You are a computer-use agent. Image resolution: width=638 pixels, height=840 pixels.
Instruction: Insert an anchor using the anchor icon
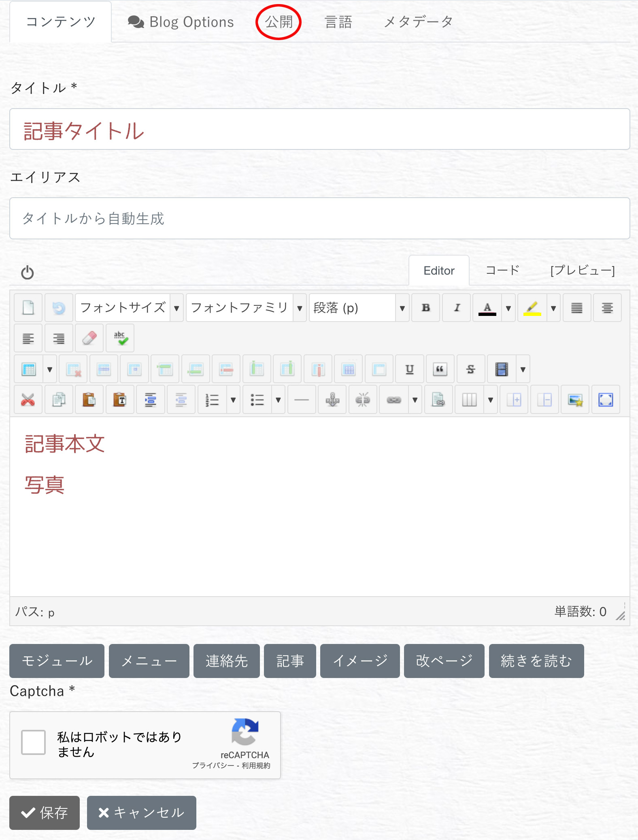pos(332,400)
